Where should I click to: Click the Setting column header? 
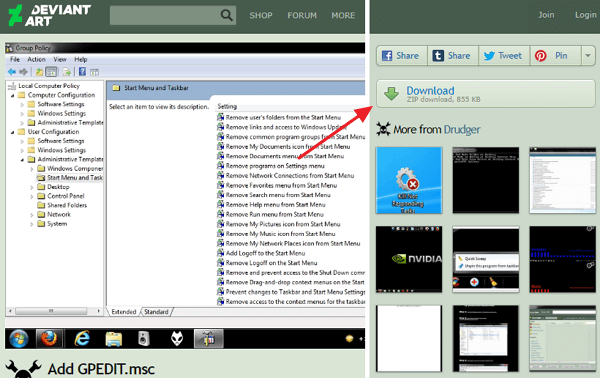(x=227, y=106)
